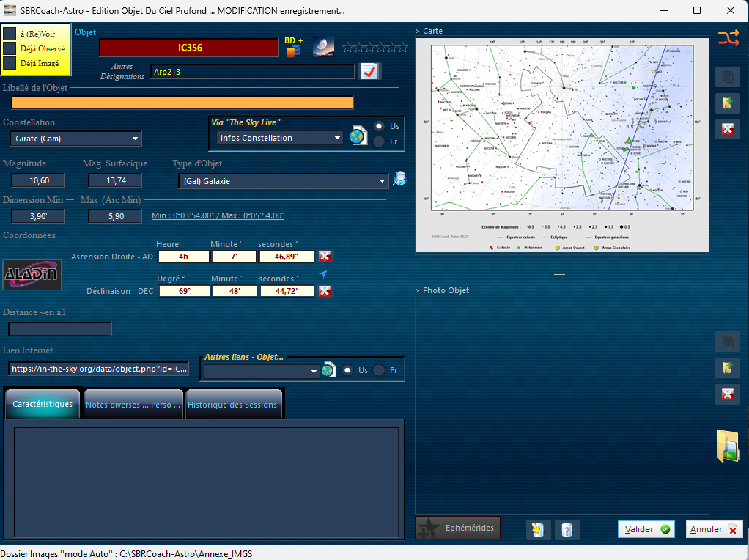The width and height of the screenshot is (749, 560).
Task: Click the Valider button
Action: pyautogui.click(x=646, y=529)
